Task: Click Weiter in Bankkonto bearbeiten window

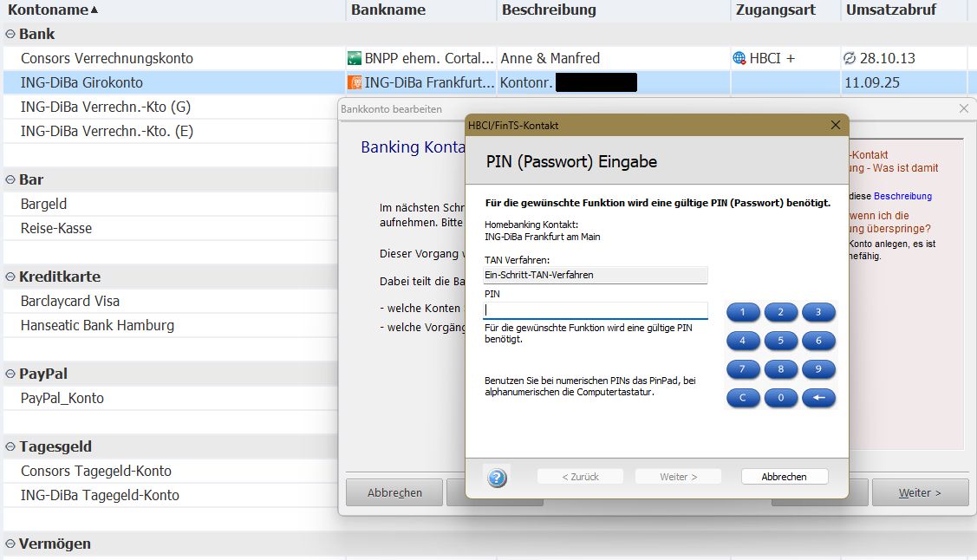Action: click(921, 492)
